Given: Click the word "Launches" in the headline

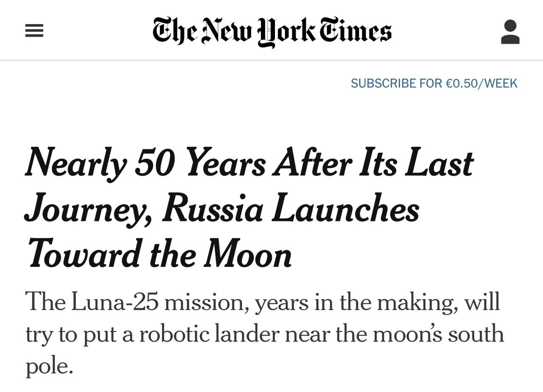Looking at the screenshot, I should click(345, 208).
